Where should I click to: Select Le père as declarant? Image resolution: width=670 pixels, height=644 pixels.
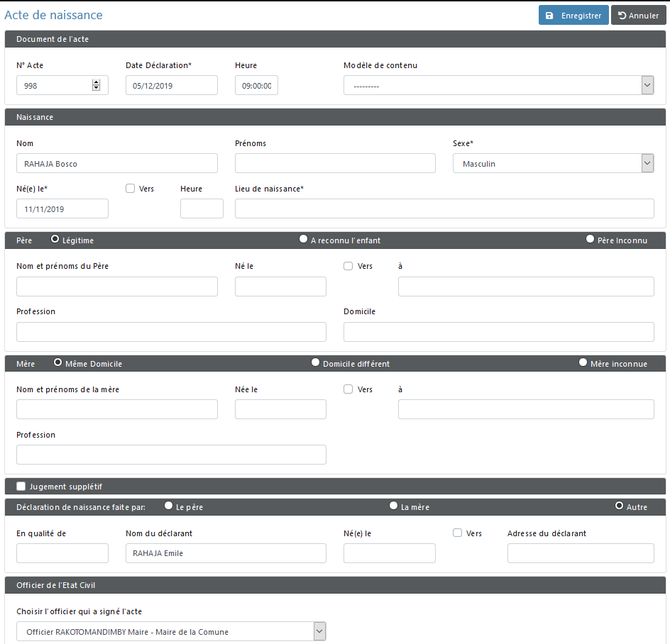[169, 506]
